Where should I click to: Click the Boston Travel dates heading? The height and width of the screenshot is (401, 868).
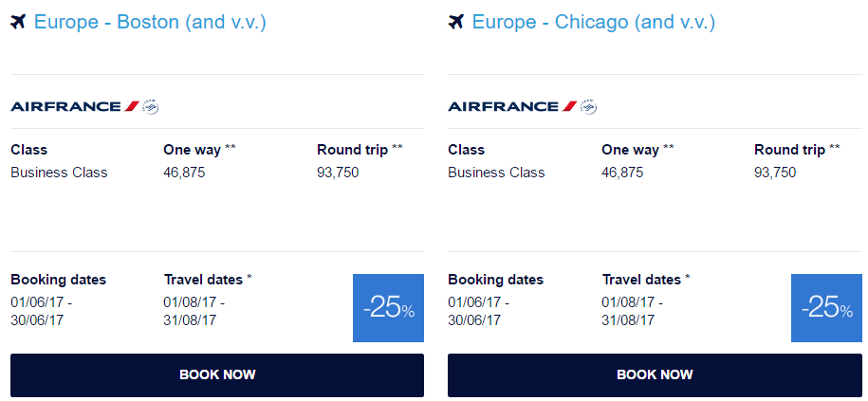click(x=208, y=280)
